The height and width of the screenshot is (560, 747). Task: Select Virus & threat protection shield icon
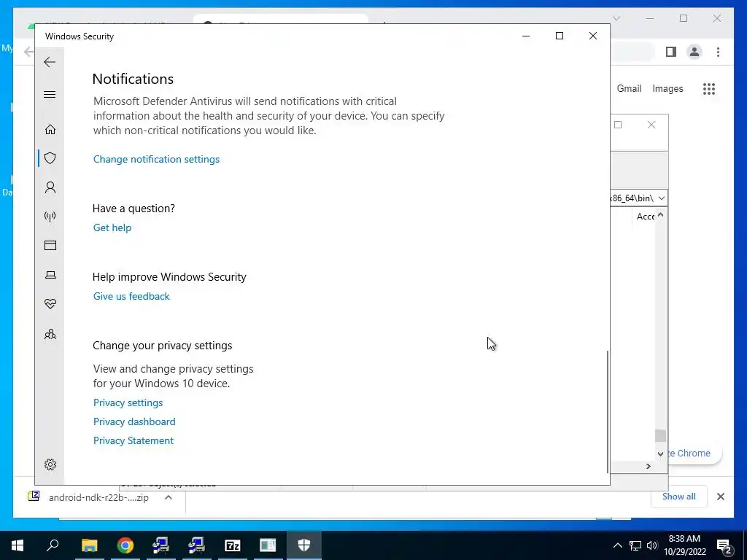click(x=50, y=158)
